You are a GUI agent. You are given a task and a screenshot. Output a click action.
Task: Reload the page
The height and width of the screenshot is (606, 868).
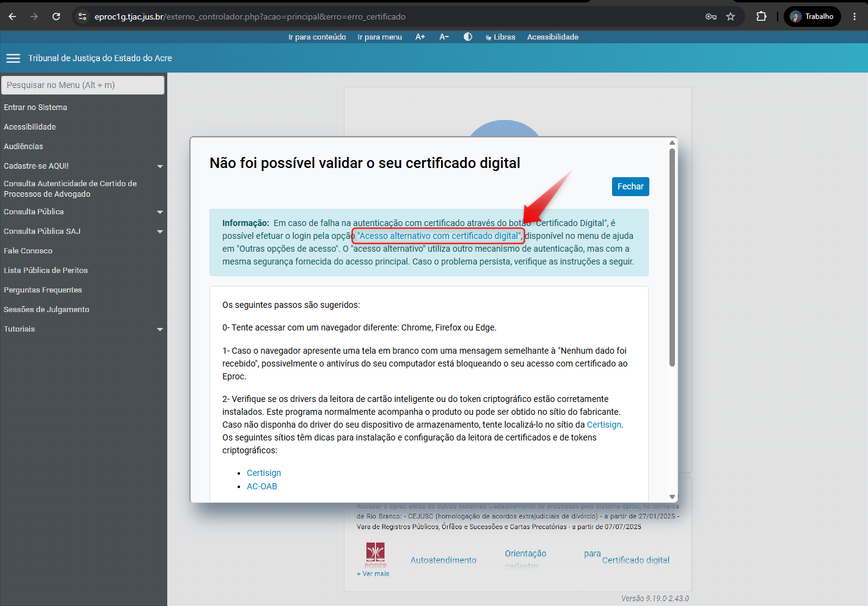coord(56,16)
